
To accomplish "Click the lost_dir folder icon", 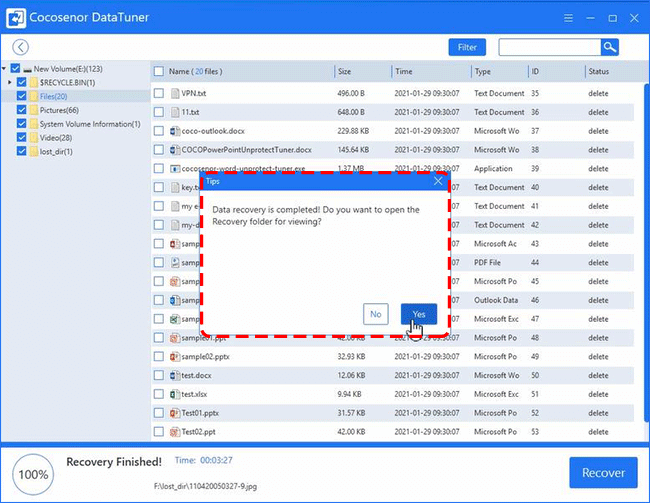I will tap(34, 151).
